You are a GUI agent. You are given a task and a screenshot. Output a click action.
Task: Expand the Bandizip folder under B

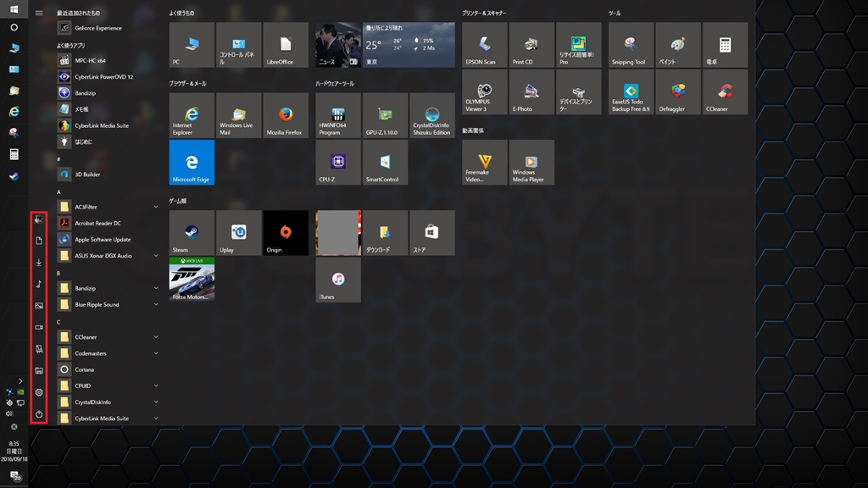coord(108,288)
